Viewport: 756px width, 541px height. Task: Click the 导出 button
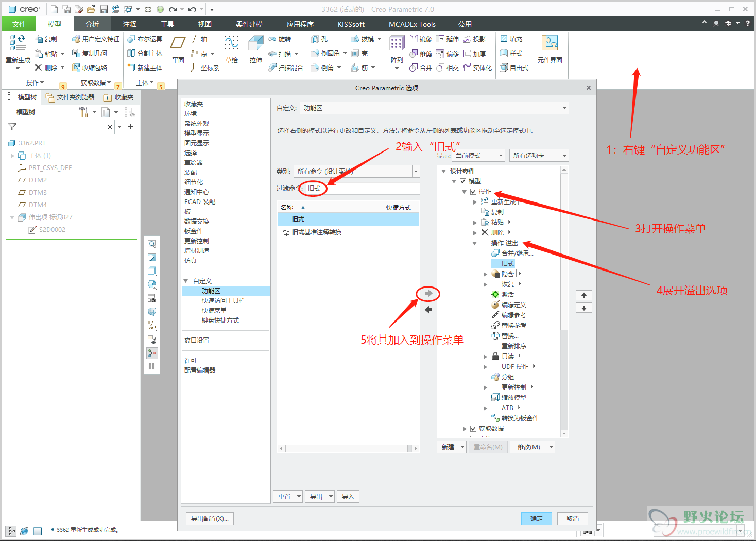[x=320, y=497]
